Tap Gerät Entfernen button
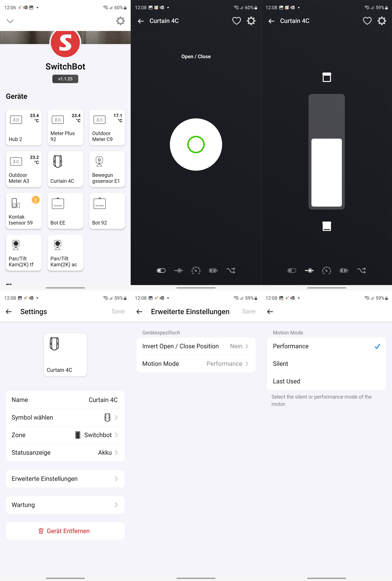Image resolution: width=392 pixels, height=581 pixels. tap(65, 531)
